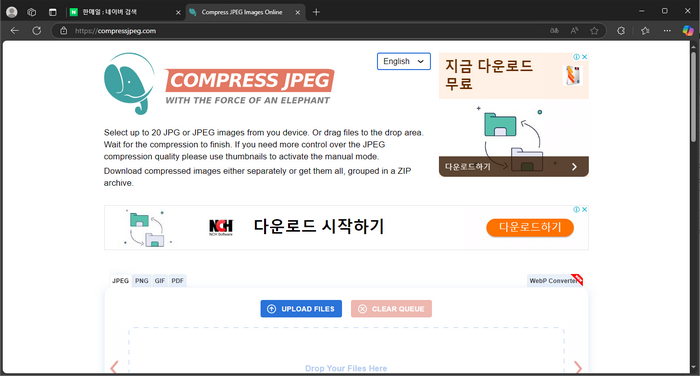
Task: Open the favorites list icon
Action: point(645,31)
